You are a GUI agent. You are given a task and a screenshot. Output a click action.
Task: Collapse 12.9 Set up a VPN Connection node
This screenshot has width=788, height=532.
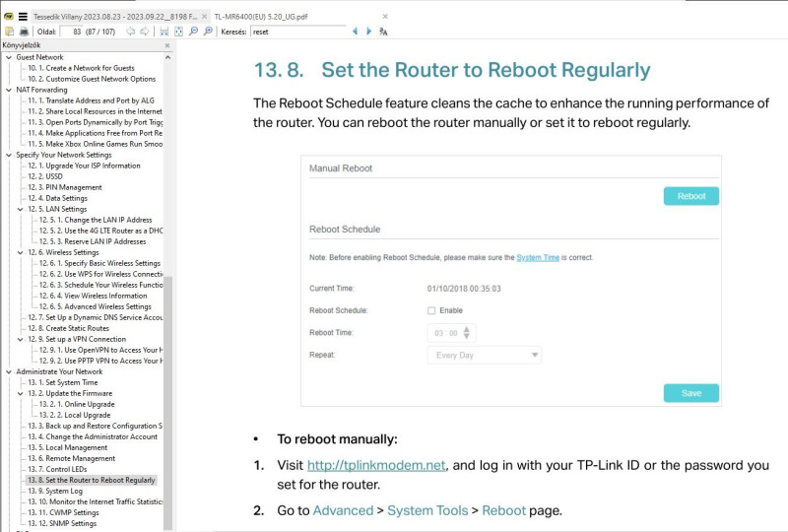point(20,340)
